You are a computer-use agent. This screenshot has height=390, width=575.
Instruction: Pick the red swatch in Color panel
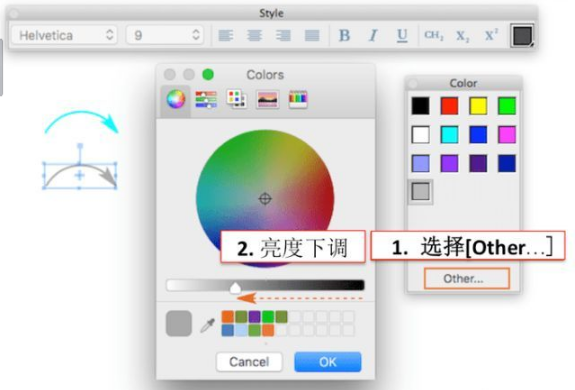click(x=449, y=106)
